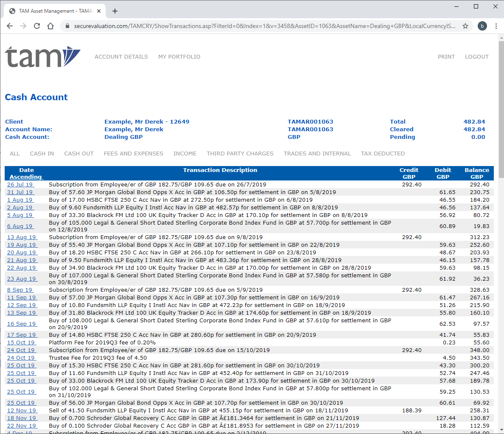The width and height of the screenshot is (504, 434).
Task: Close the TAM Asset Management tab
Action: pyautogui.click(x=99, y=11)
